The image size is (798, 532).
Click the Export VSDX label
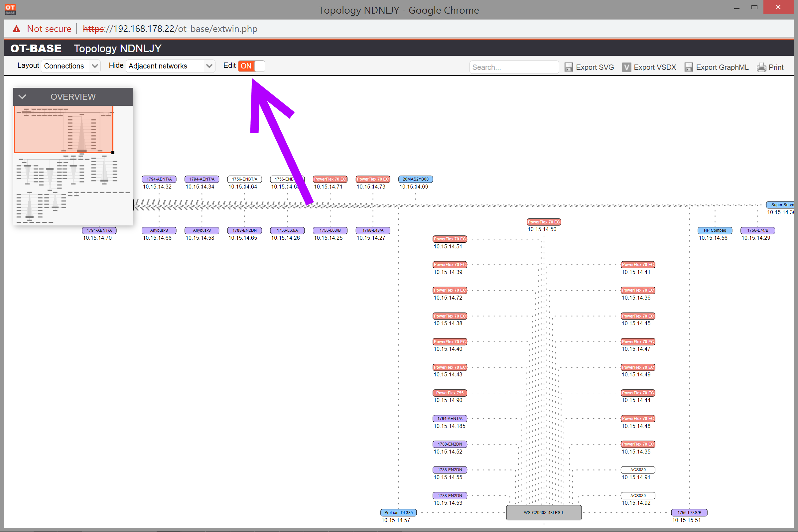tap(655, 67)
